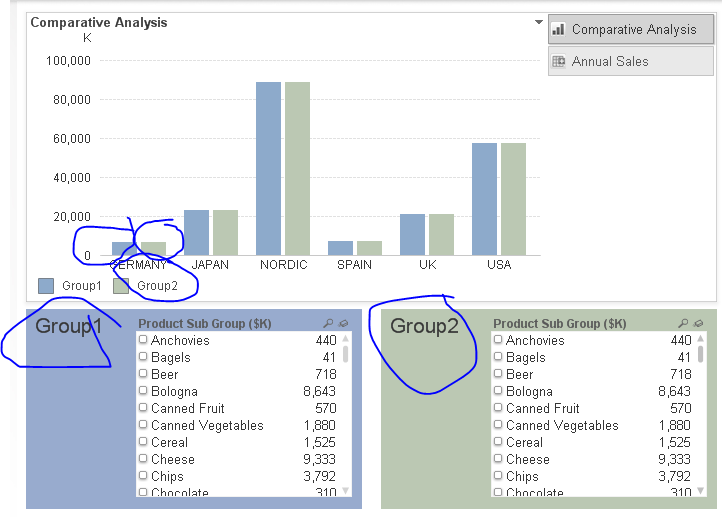This screenshot has width=722, height=517.
Task: Click the UK axis label
Action: 428,265
